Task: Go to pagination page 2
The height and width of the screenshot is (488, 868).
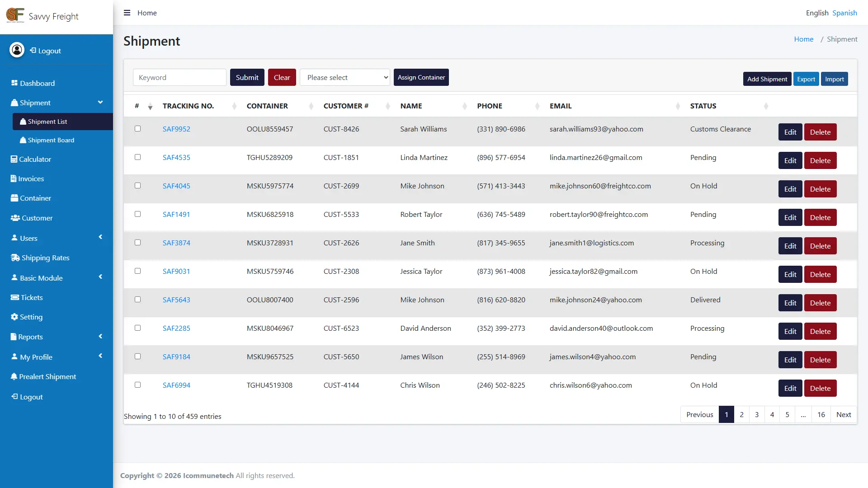Action: pos(741,414)
